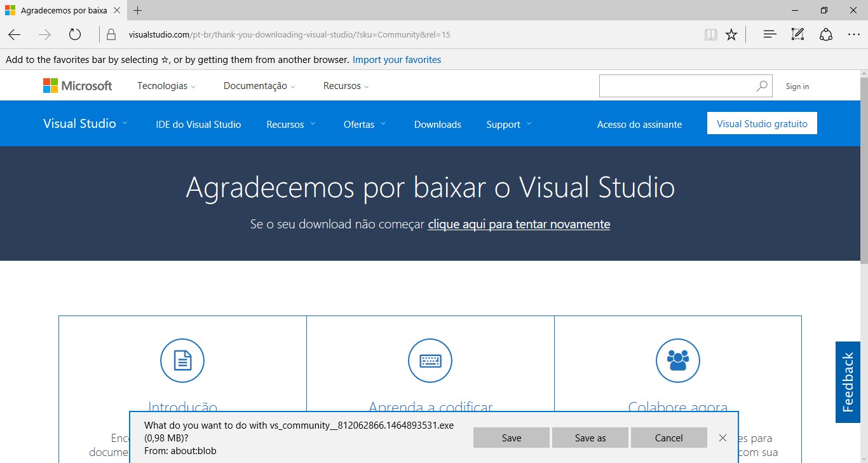This screenshot has height=463, width=868.
Task: Open the reading view book icon
Action: tap(711, 34)
